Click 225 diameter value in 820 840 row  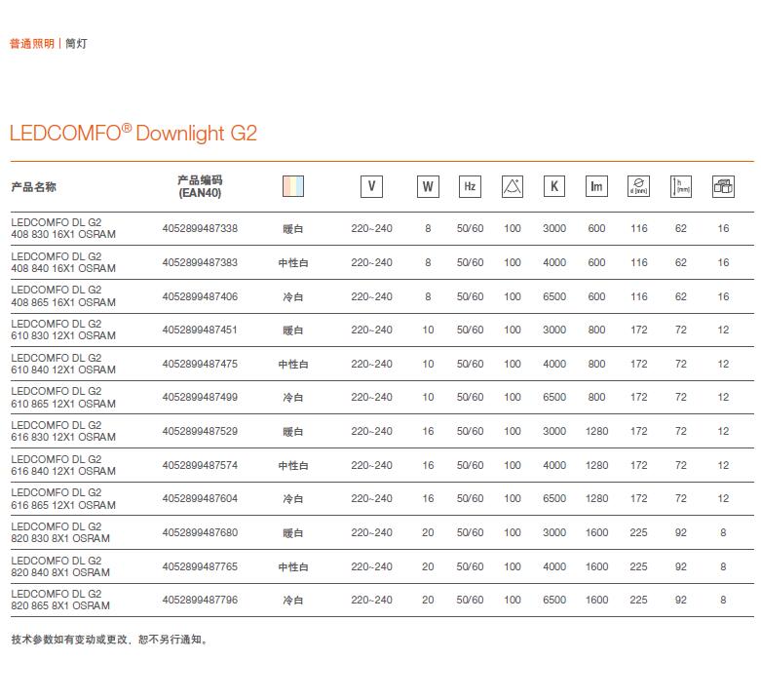638,566
